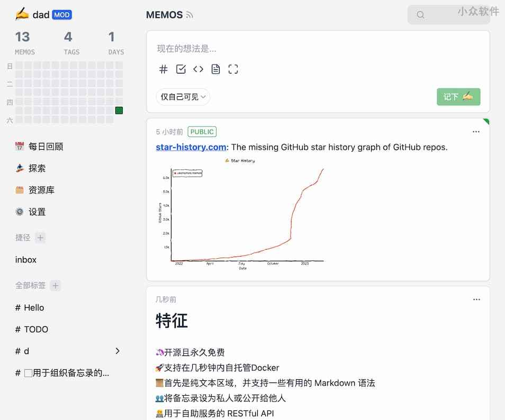The image size is (505, 420).
Task: Open the Star History chart image
Action: point(241,213)
